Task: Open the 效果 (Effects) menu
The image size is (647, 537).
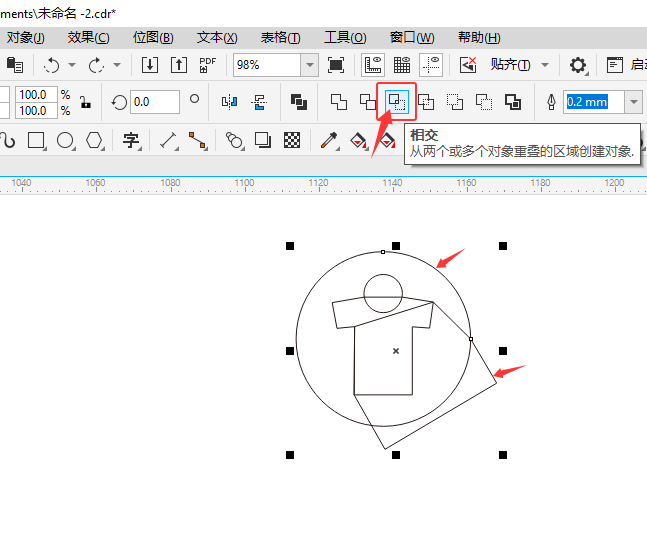Action: (x=88, y=38)
